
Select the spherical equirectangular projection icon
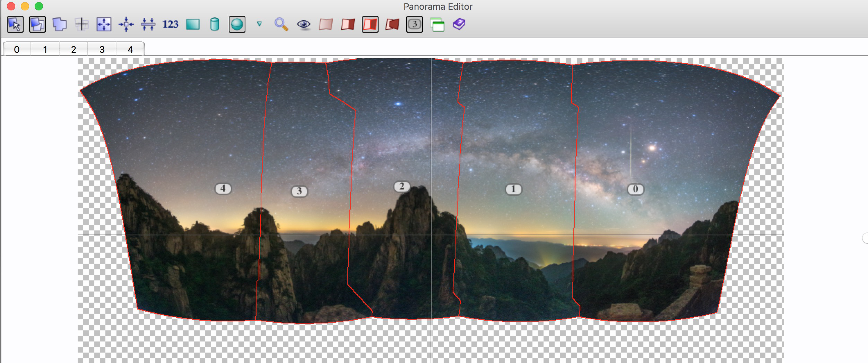237,24
